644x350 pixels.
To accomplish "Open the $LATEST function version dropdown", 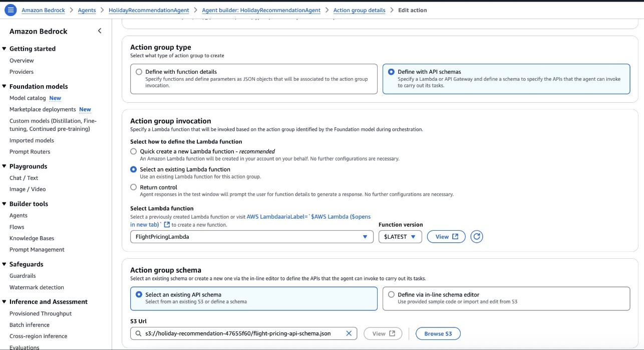I will 400,237.
